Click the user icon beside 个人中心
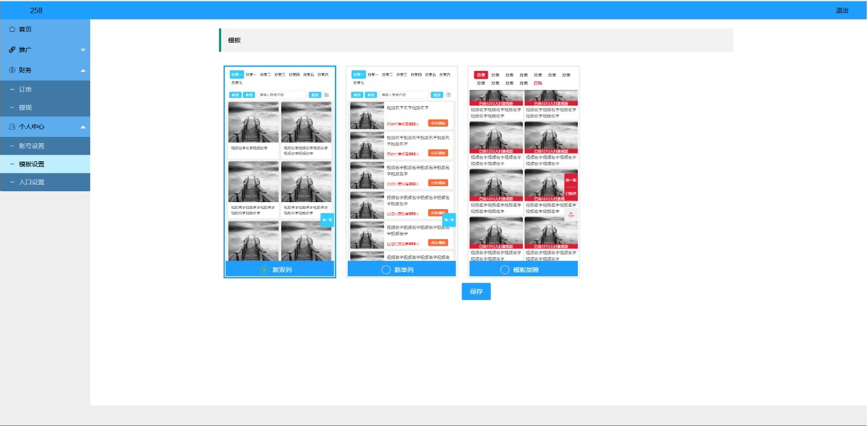Screen dimensions: 868x426 12,127
